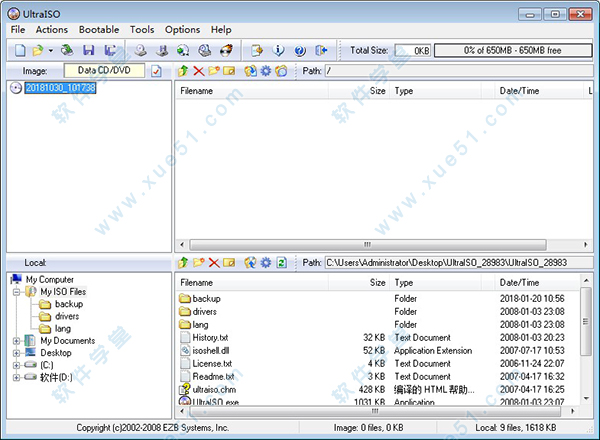Open the Bootable menu
The image size is (600, 440).
pos(100,30)
